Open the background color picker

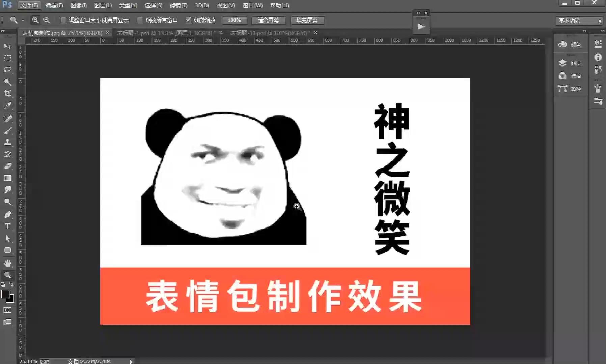coord(11,299)
